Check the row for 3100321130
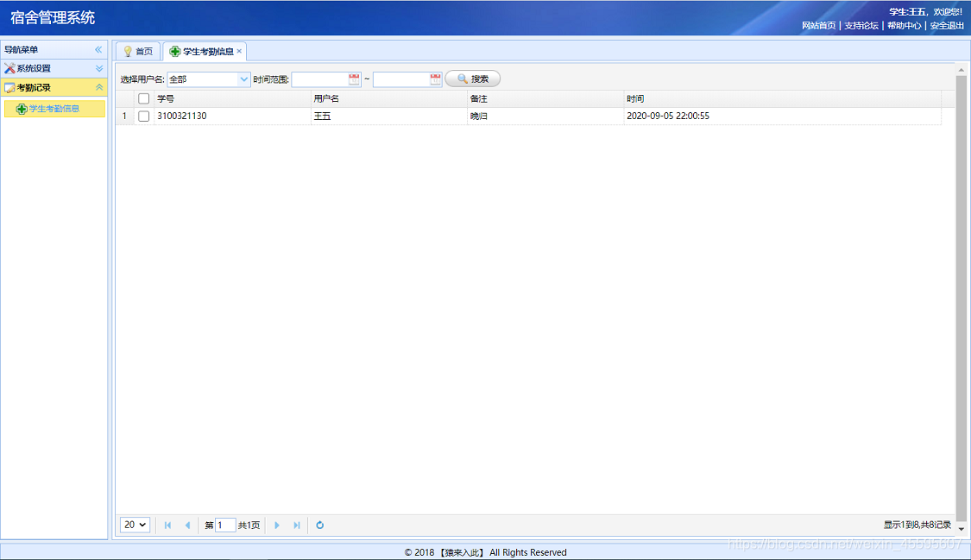 (143, 116)
